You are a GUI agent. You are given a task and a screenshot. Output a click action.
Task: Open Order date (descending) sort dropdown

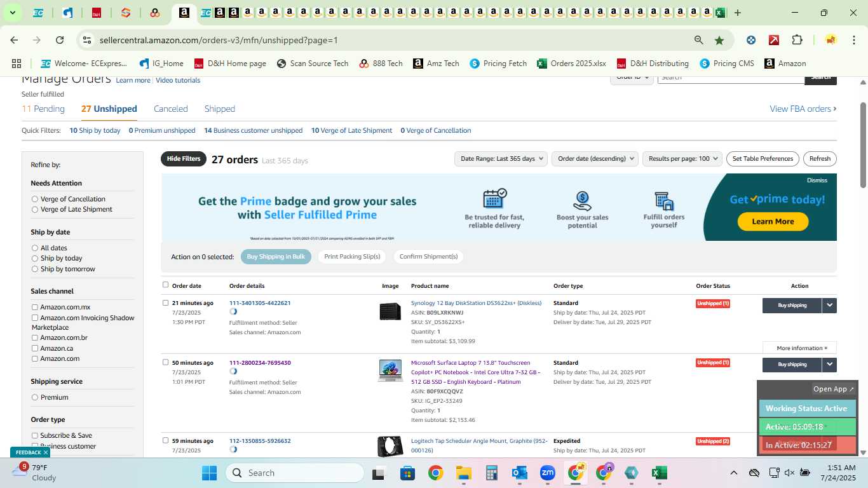[x=595, y=159]
